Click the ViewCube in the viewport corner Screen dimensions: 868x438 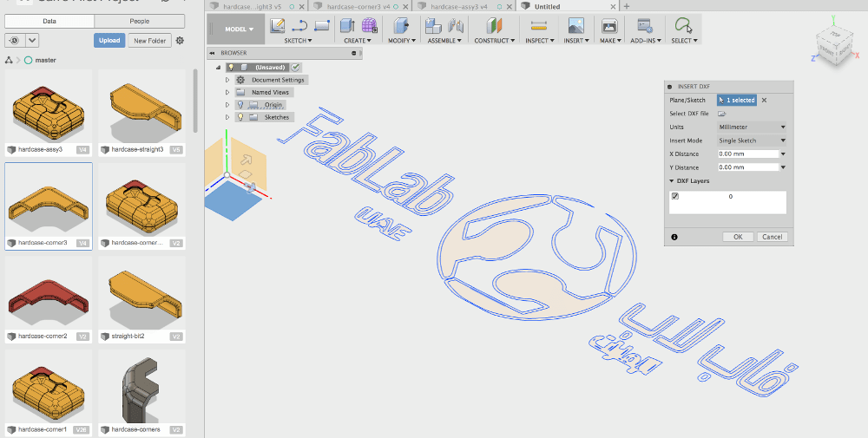835,47
